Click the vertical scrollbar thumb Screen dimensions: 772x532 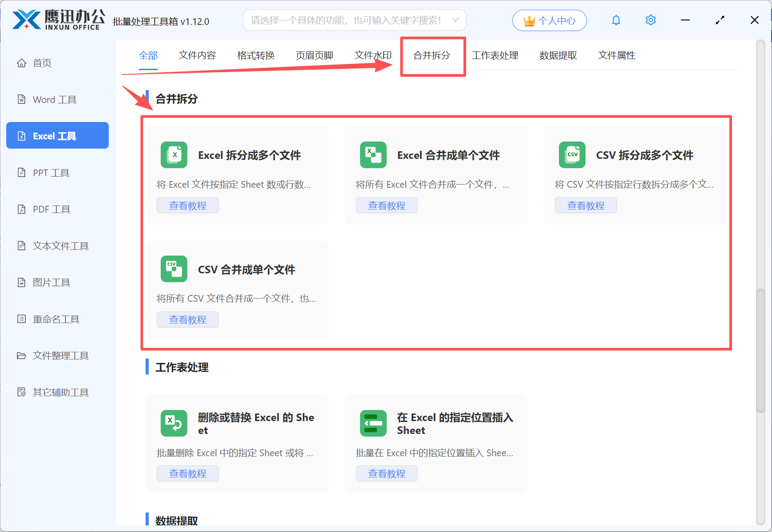click(x=760, y=351)
